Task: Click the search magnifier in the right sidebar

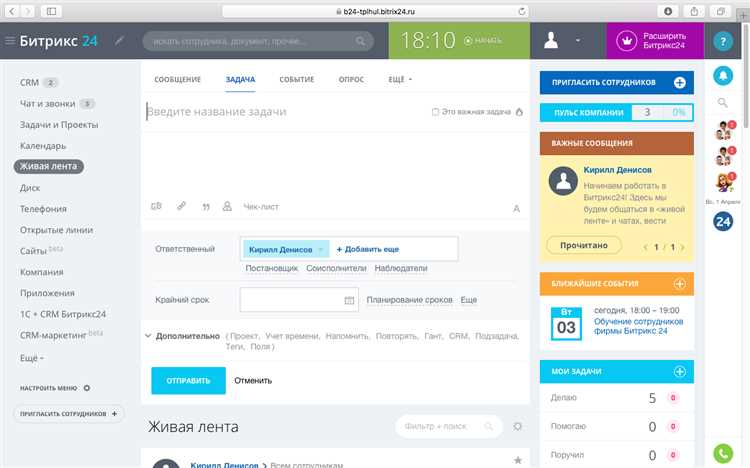Action: [723, 102]
